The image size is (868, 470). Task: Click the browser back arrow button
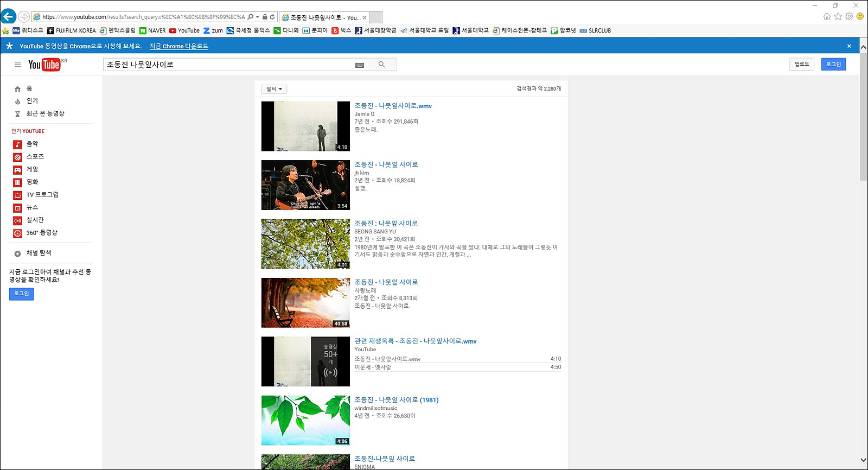click(x=8, y=16)
